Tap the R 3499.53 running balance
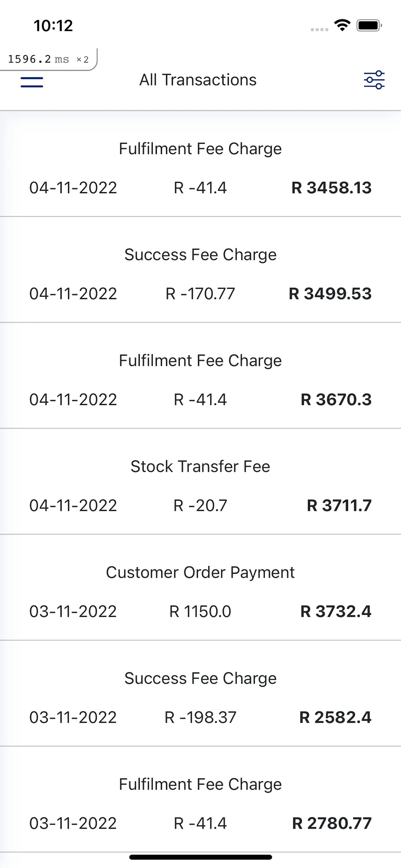The height and width of the screenshot is (868, 401). (x=330, y=294)
